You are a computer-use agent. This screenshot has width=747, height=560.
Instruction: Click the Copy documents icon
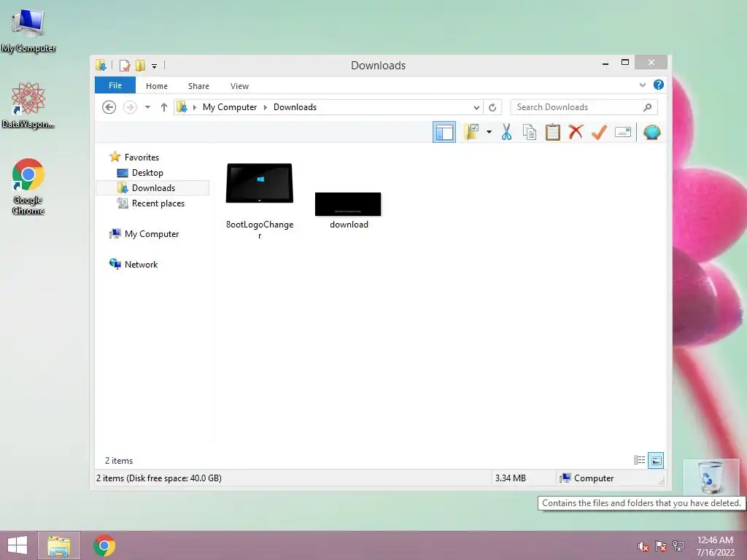click(530, 132)
